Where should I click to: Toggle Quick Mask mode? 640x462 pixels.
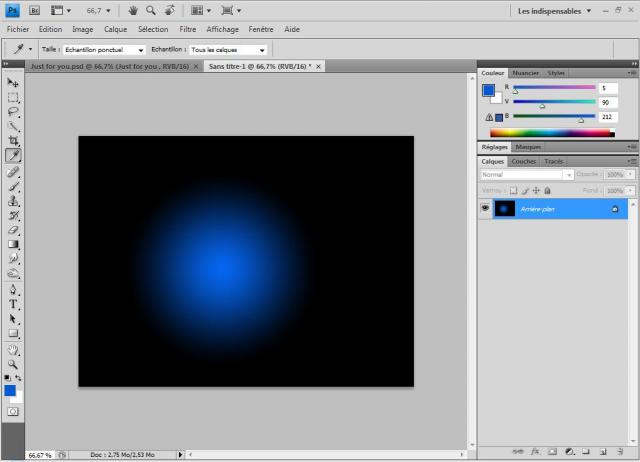pos(13,411)
